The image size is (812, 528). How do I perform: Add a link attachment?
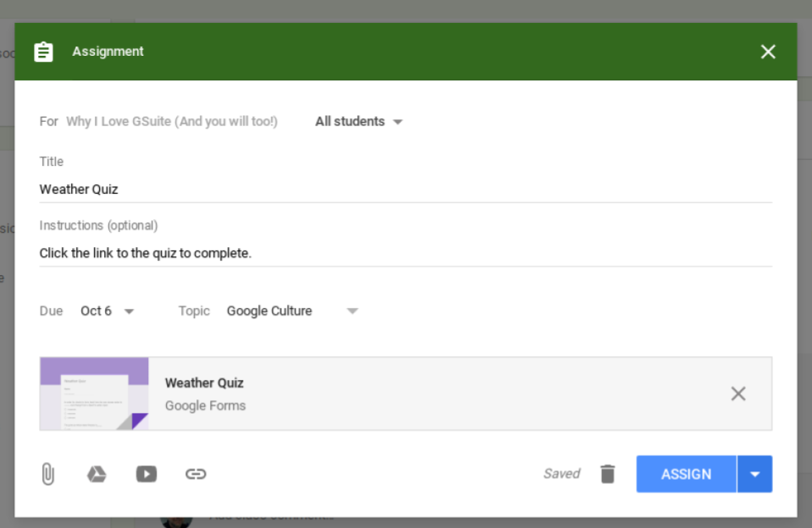[196, 474]
